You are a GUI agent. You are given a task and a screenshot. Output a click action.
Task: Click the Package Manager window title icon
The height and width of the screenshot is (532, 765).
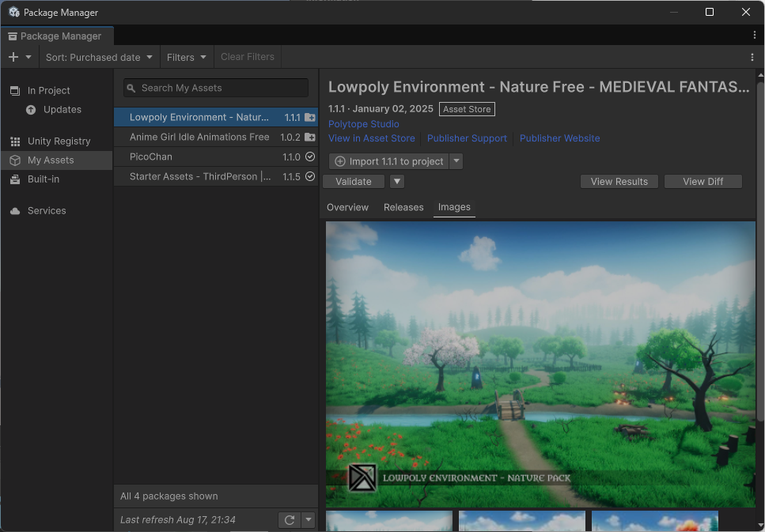coord(13,12)
